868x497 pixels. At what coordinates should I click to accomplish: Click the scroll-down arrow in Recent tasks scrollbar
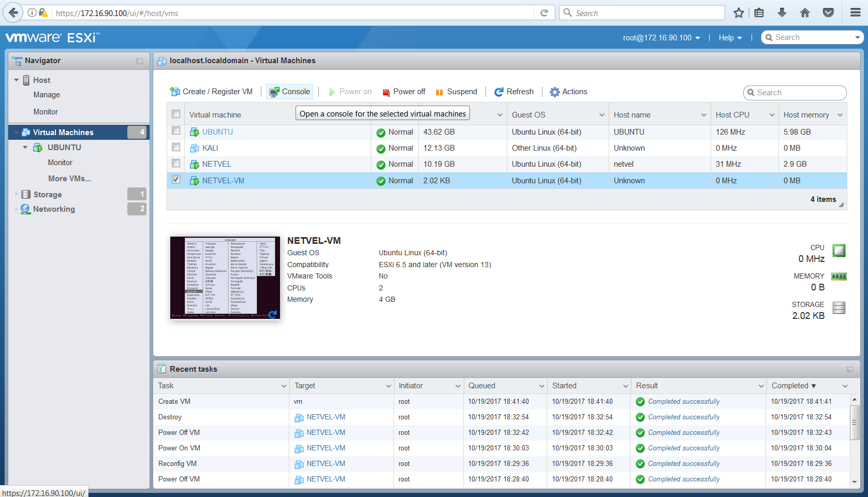[855, 482]
